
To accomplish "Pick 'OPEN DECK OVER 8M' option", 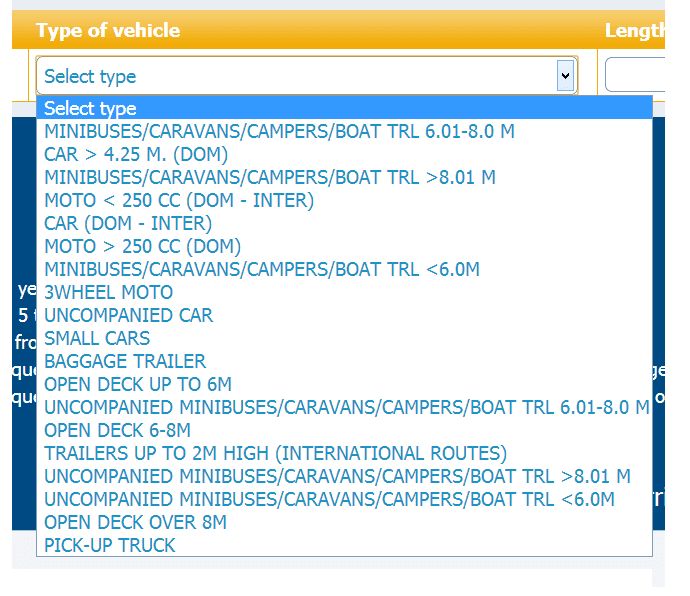I will coord(136,522).
